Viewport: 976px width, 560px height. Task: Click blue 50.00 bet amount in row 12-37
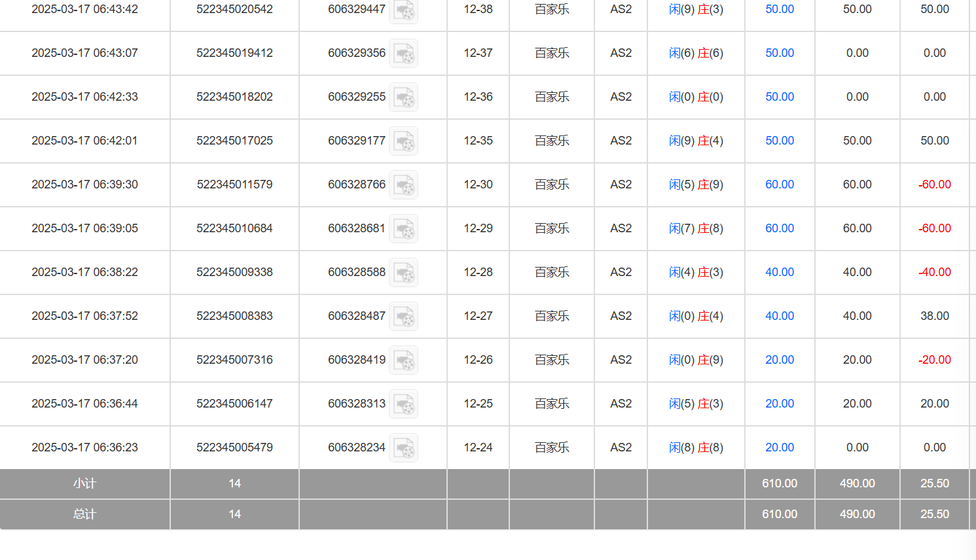(x=779, y=53)
